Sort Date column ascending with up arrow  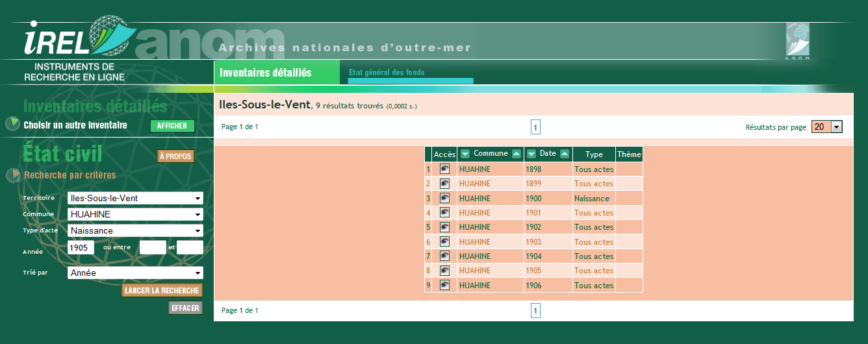point(564,154)
